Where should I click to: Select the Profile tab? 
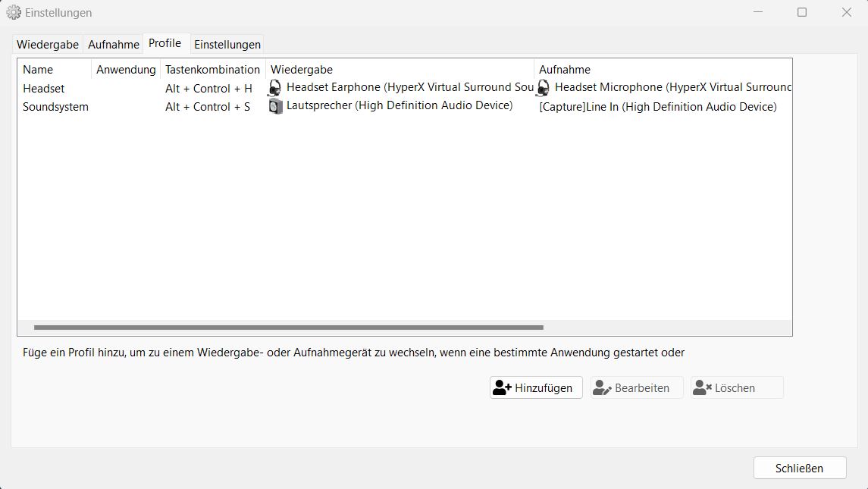pos(165,43)
